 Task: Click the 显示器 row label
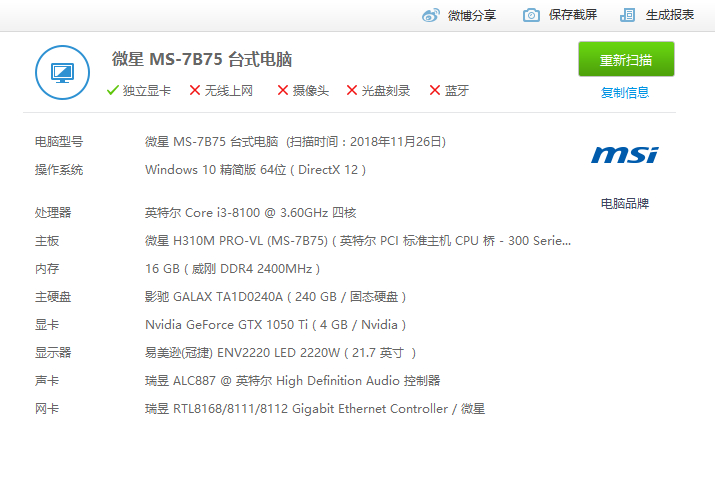[x=53, y=352]
